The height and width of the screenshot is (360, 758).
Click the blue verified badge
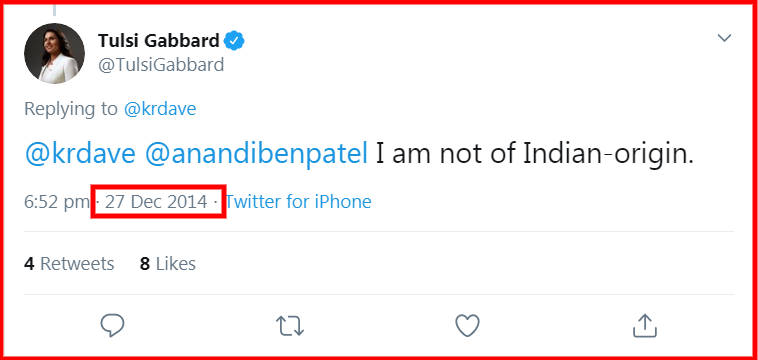click(x=235, y=42)
